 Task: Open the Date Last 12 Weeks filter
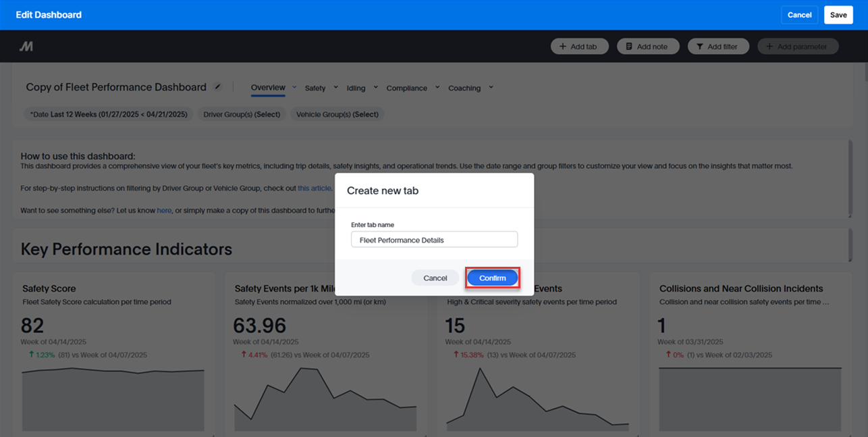(109, 114)
